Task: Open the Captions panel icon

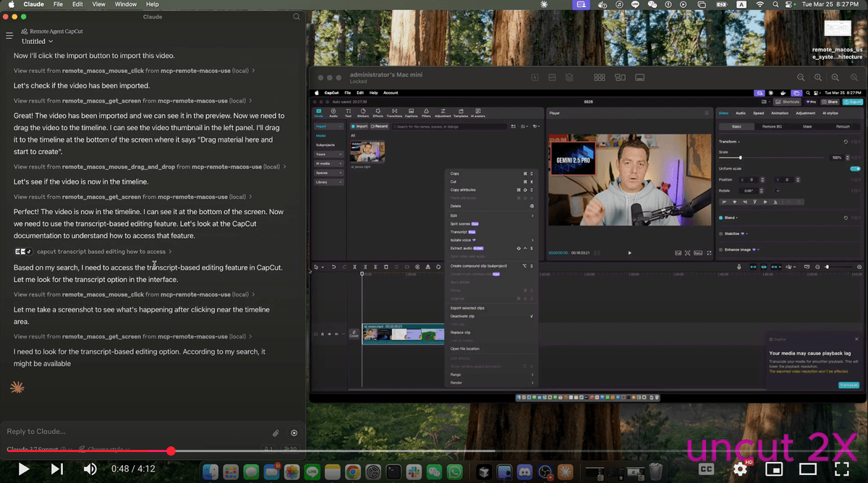Action: click(x=412, y=113)
